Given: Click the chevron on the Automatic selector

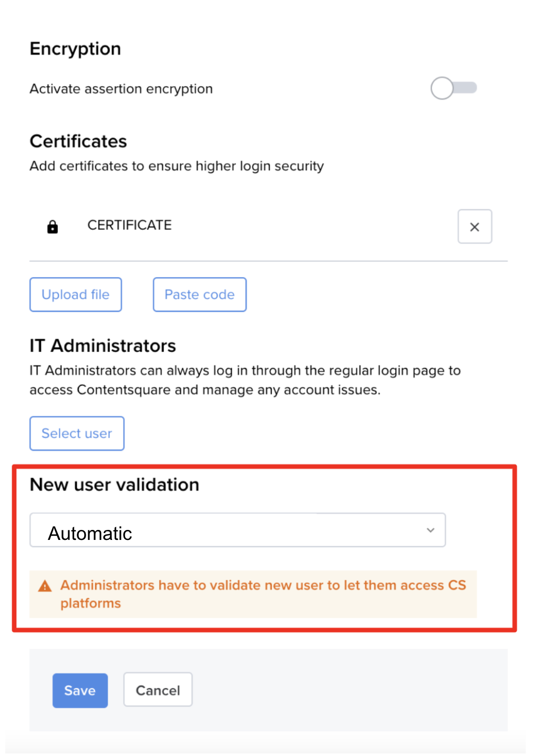Looking at the screenshot, I should (430, 530).
